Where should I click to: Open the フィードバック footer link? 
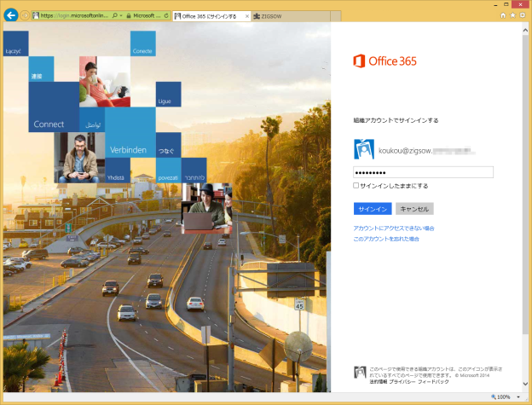(x=433, y=382)
